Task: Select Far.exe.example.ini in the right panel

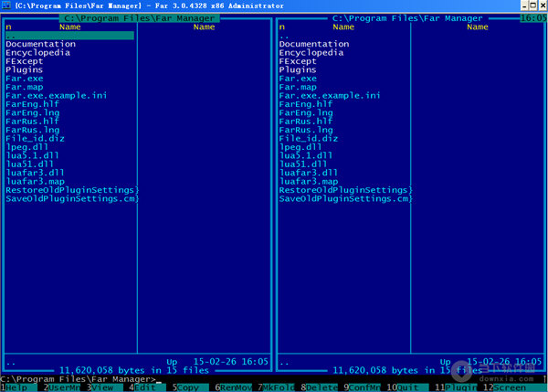Action: click(x=330, y=95)
